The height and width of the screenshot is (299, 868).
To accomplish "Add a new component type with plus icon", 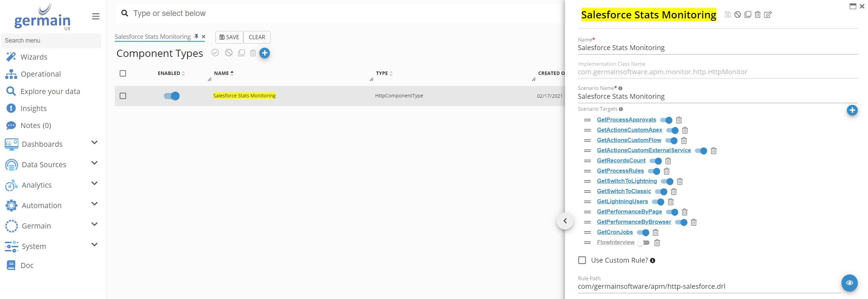I will tap(264, 53).
